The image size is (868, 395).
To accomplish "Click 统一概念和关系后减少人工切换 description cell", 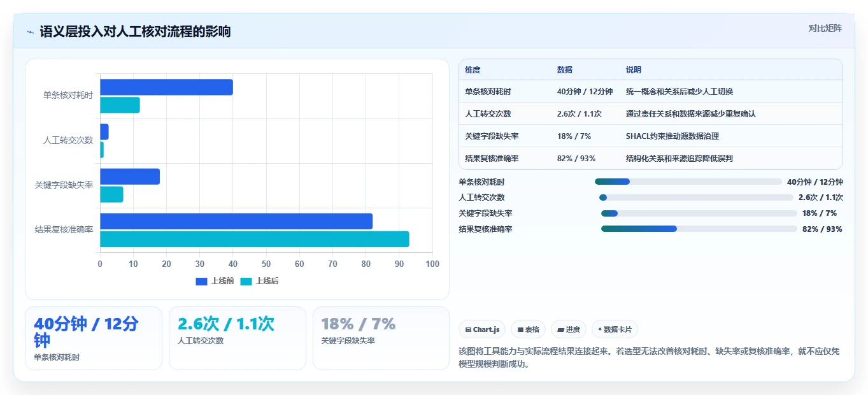I will pos(679,92).
